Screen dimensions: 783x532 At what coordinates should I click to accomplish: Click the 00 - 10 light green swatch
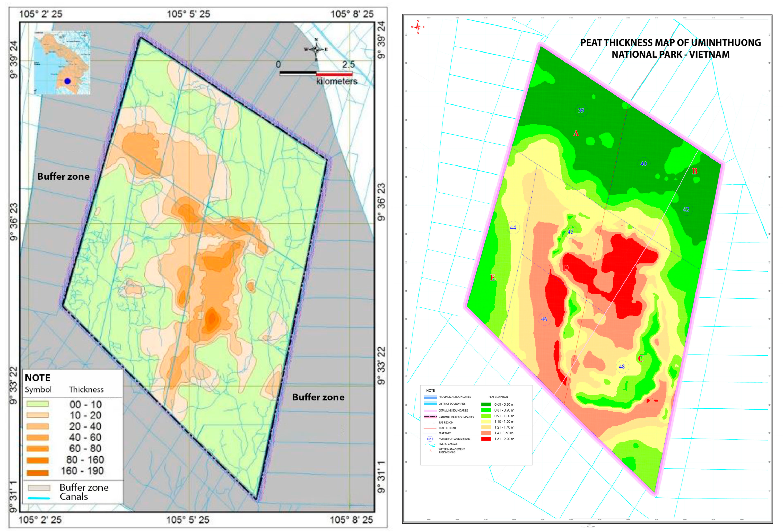[x=38, y=404]
